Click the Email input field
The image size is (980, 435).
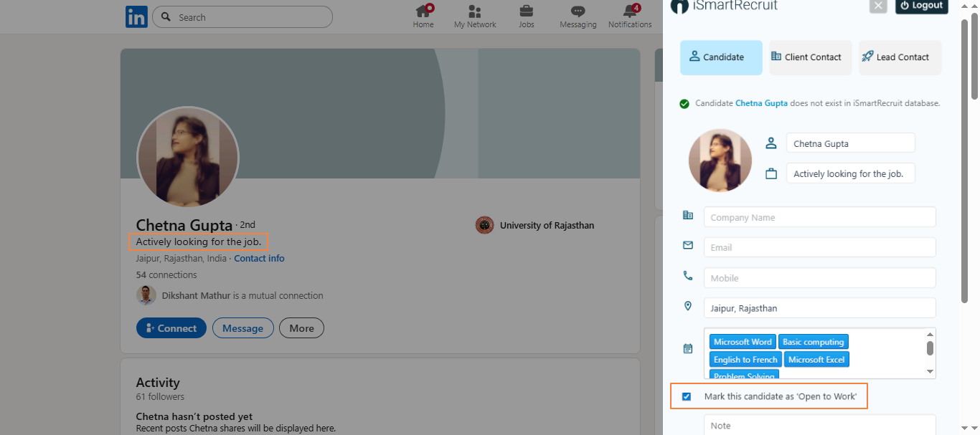pyautogui.click(x=819, y=247)
